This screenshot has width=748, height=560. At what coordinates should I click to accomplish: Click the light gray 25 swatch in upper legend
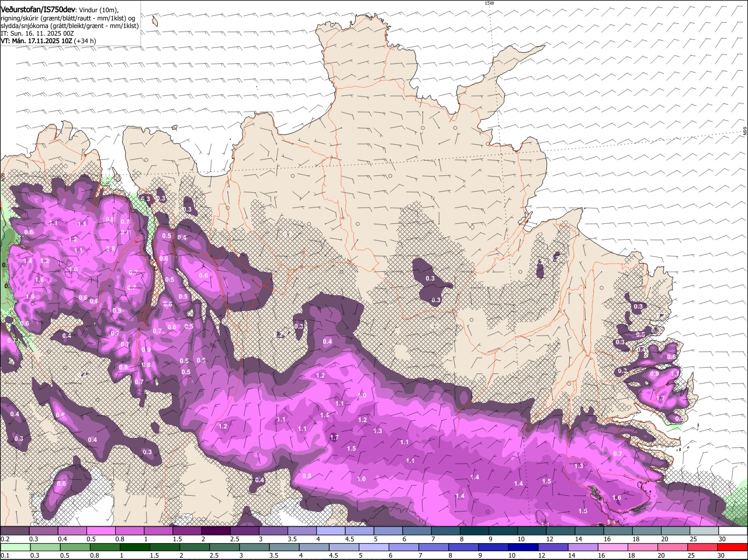point(704,530)
